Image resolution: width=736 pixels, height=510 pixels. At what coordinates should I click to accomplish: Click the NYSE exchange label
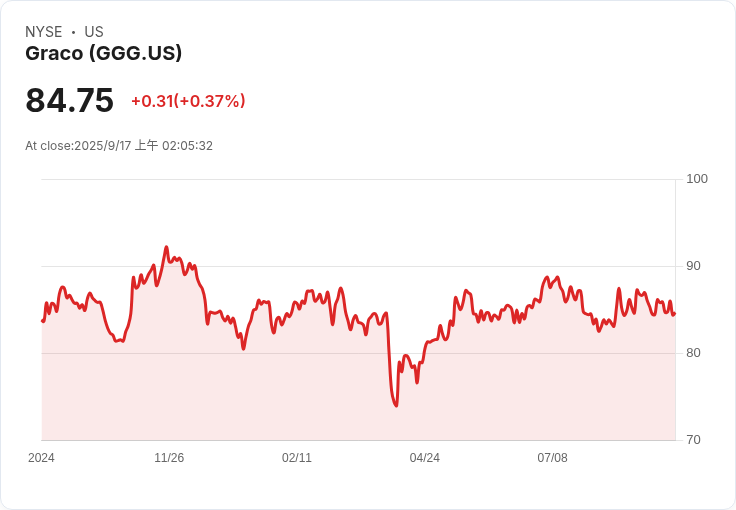click(x=44, y=32)
